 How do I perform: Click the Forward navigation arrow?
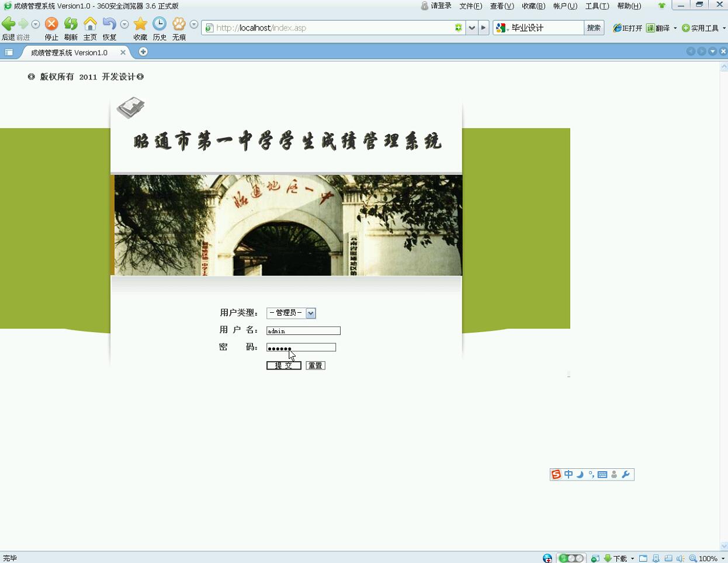click(23, 24)
